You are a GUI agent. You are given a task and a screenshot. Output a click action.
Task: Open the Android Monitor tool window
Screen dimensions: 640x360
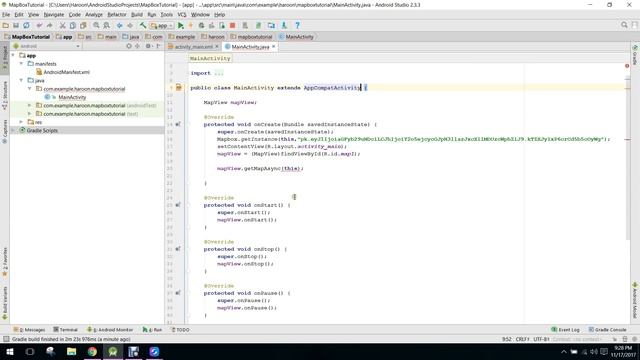(110, 330)
